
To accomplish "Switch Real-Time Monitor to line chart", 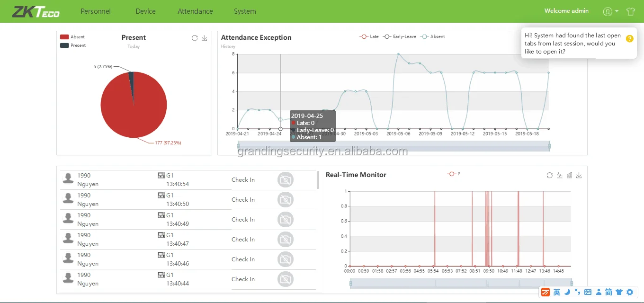I will [559, 175].
